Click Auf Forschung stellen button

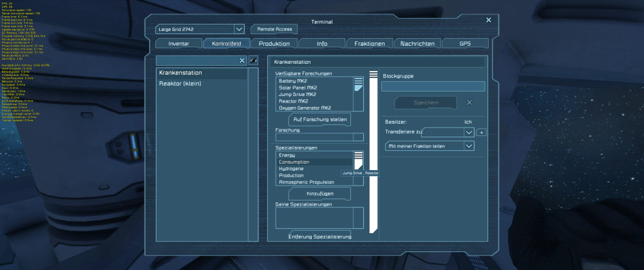click(319, 120)
